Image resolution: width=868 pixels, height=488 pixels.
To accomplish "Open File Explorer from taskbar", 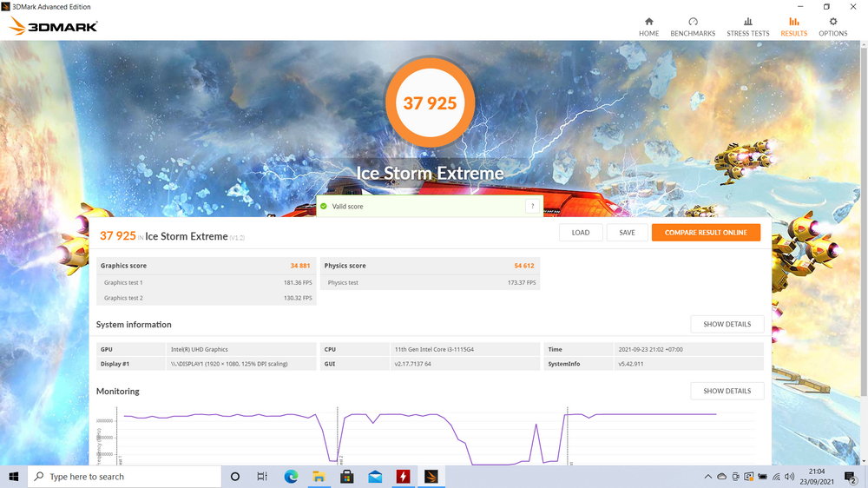I will [x=319, y=477].
